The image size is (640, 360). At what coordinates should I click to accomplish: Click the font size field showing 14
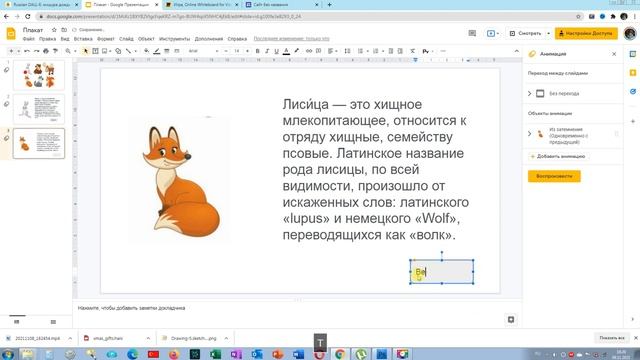point(237,51)
